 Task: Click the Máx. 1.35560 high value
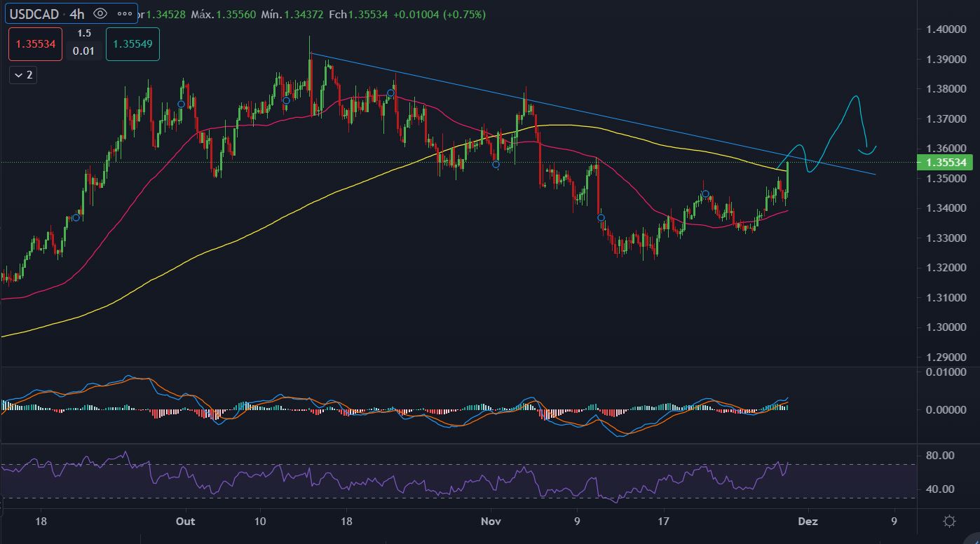tap(223, 14)
